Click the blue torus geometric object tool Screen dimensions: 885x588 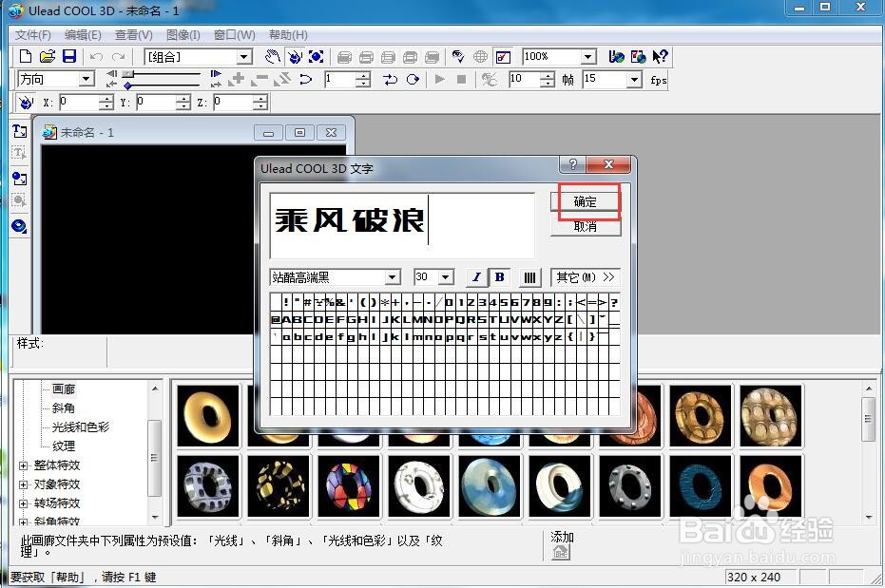(x=19, y=226)
